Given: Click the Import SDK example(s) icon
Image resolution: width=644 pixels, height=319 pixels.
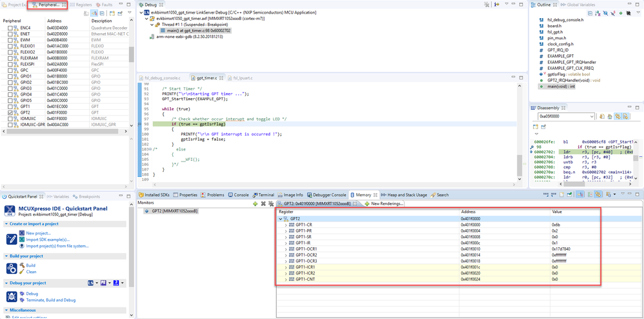Looking at the screenshot, I should coord(22,240).
